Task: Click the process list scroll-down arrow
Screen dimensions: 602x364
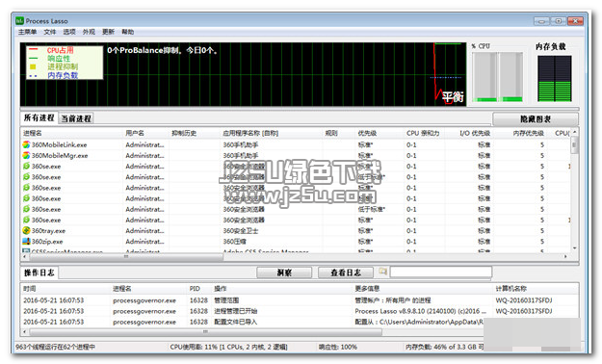Action: (574, 248)
